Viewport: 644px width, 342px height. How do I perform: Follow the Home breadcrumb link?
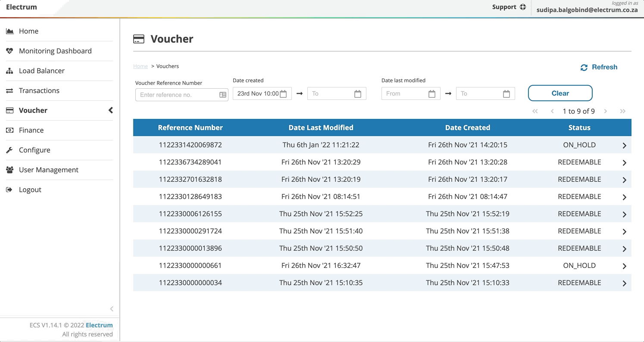tap(140, 66)
